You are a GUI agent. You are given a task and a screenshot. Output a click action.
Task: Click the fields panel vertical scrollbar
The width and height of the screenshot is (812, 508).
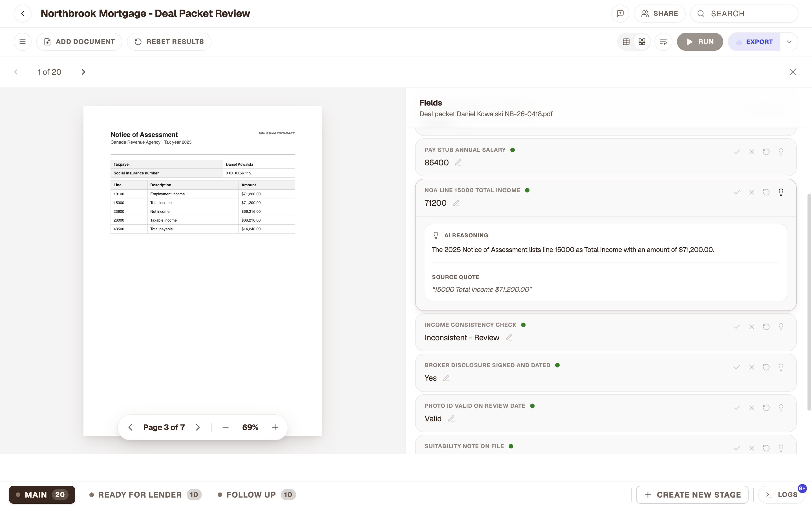[809, 302]
